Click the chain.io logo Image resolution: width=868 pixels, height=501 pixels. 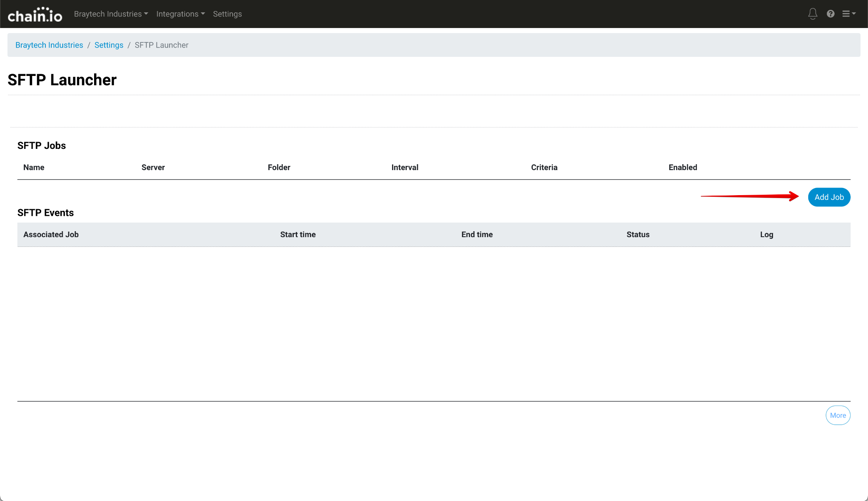pyautogui.click(x=35, y=15)
